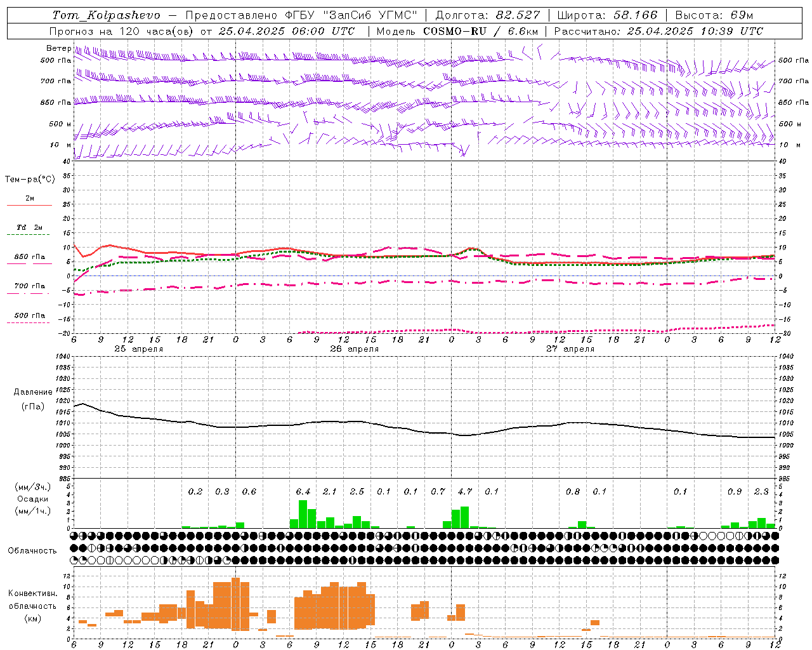Click the 0.7 precipitation total

pyautogui.click(x=438, y=492)
